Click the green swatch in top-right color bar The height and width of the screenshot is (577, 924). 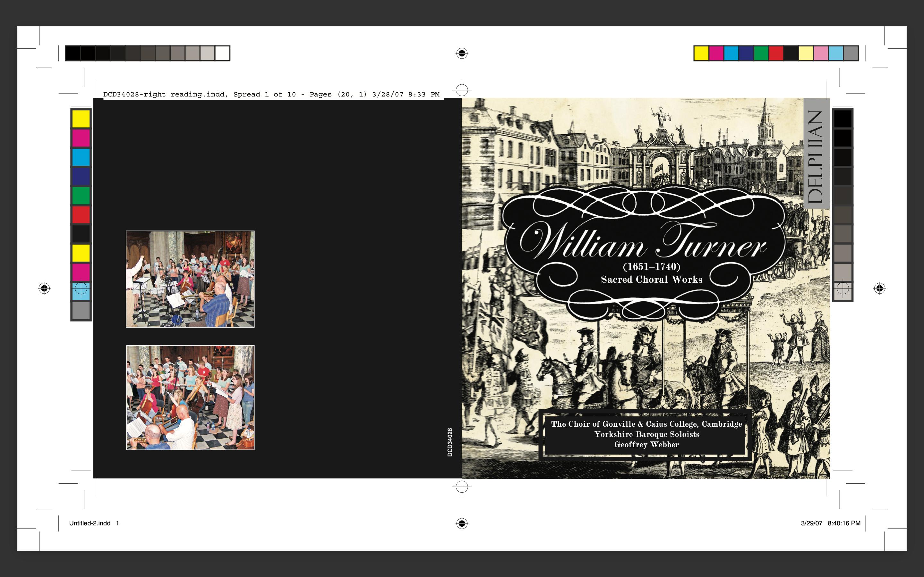click(761, 54)
